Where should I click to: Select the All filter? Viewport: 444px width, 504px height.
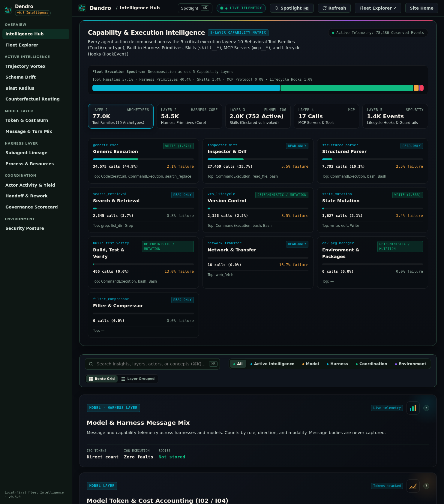pos(238,364)
